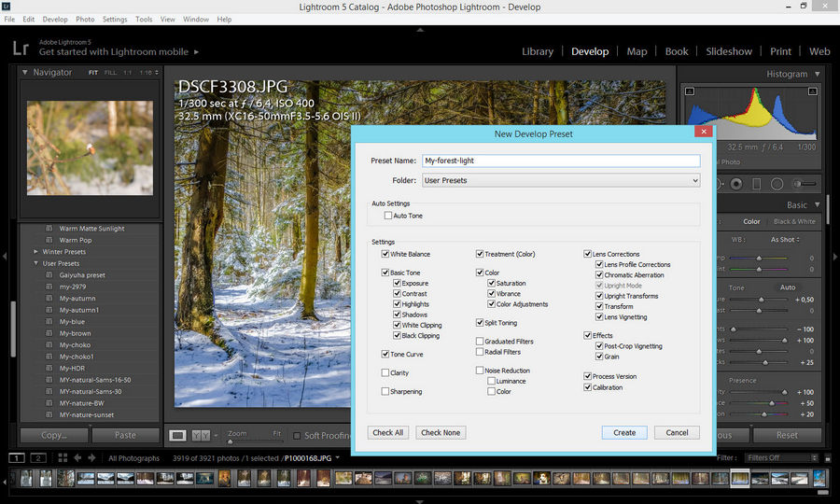Collapse the Histogram panel
Viewport: 840px width, 504px height.
(x=817, y=74)
